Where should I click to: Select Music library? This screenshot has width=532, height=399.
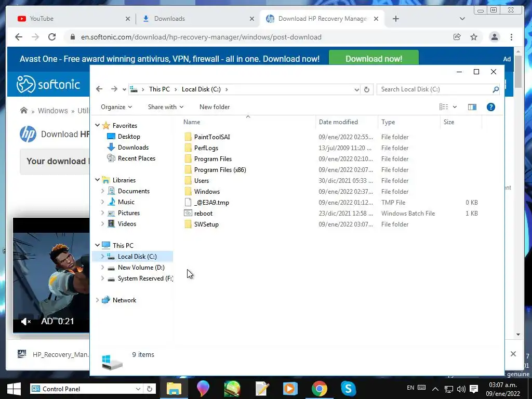pyautogui.click(x=126, y=202)
